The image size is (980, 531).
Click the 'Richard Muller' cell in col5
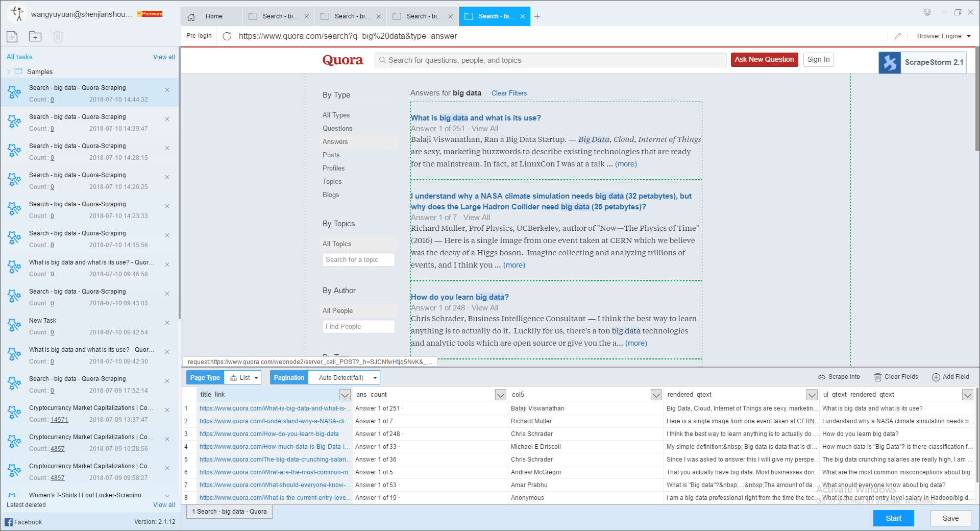pyautogui.click(x=585, y=421)
